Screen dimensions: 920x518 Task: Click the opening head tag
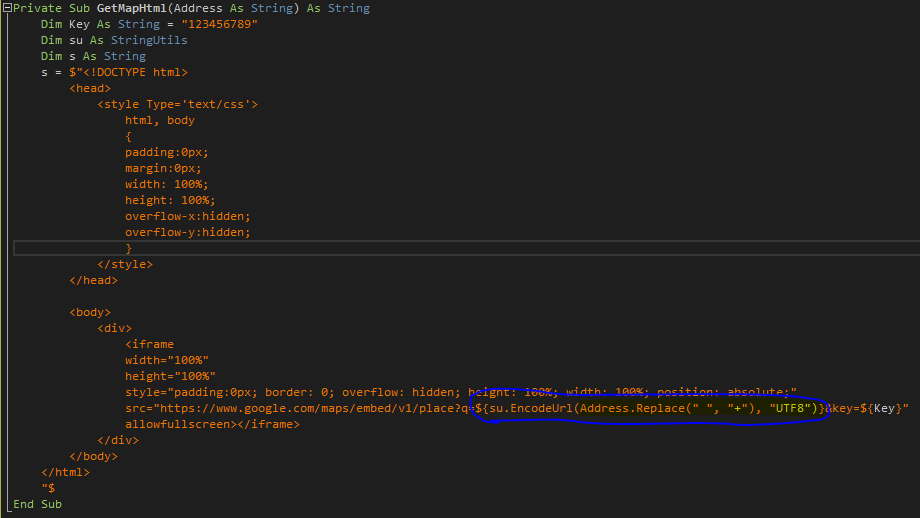(x=90, y=88)
